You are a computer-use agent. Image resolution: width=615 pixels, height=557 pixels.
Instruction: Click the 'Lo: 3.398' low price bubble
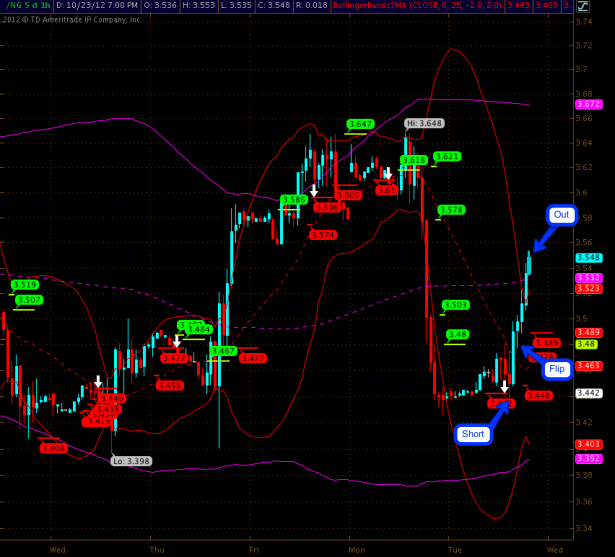130,461
